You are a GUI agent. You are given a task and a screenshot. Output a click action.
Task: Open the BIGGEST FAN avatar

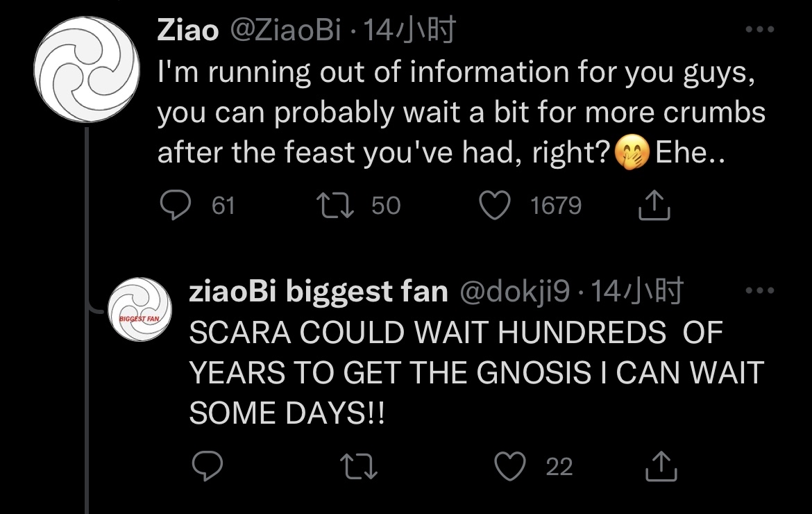(142, 309)
